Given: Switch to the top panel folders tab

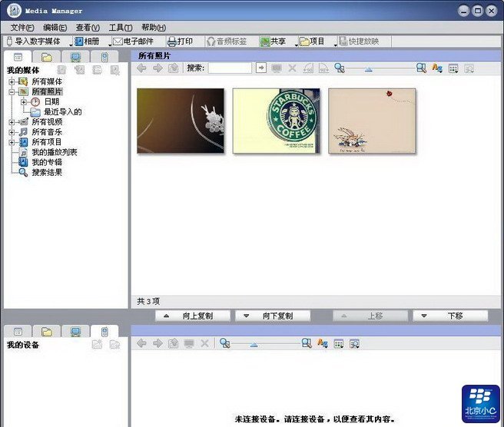Looking at the screenshot, I should [x=47, y=57].
